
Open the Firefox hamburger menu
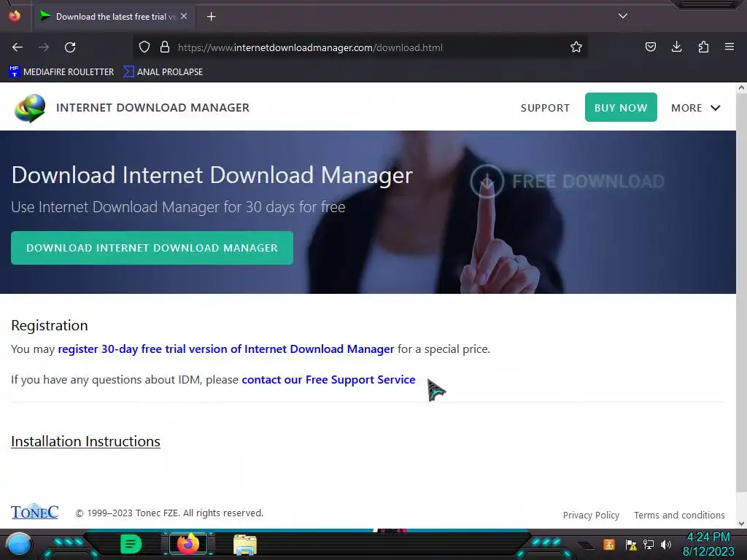click(729, 47)
